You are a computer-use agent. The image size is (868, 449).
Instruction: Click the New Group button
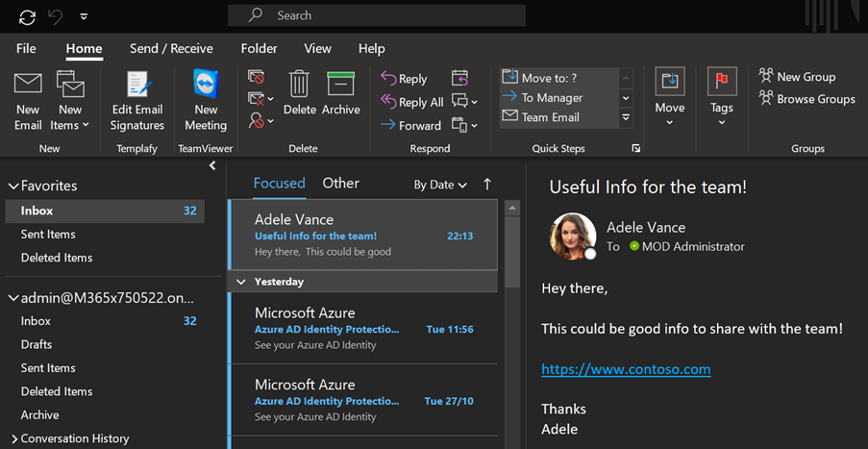pos(797,76)
